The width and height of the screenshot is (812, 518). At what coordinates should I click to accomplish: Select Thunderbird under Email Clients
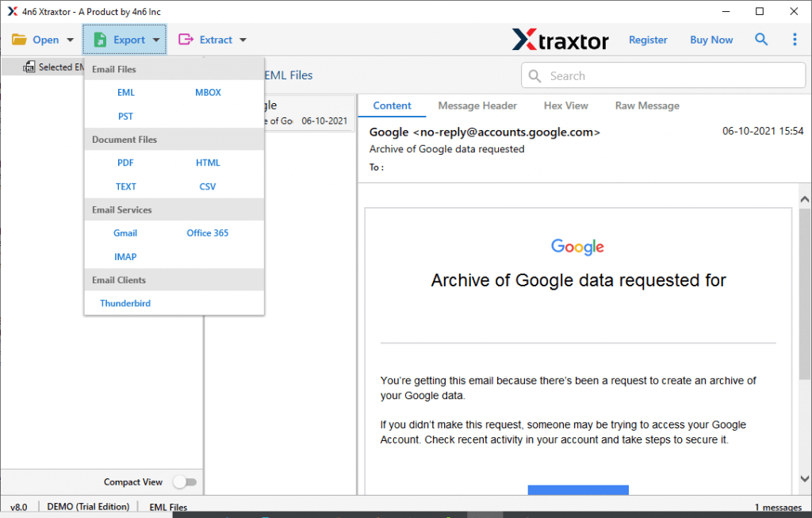tap(125, 304)
